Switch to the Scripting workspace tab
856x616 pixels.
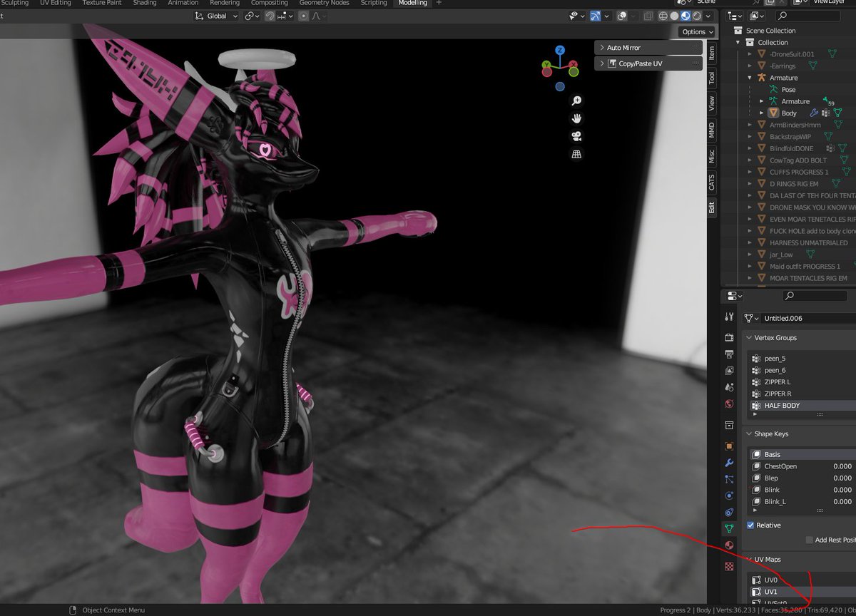pyautogui.click(x=373, y=3)
